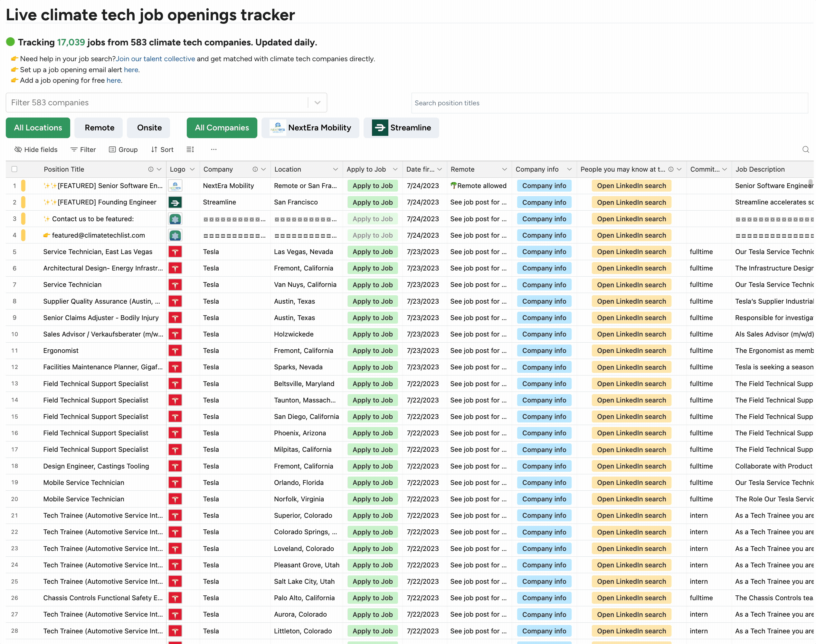Click 'Senior Claims Adjuster - Bodily Injury' title
This screenshot has height=644, width=816.
tap(101, 318)
